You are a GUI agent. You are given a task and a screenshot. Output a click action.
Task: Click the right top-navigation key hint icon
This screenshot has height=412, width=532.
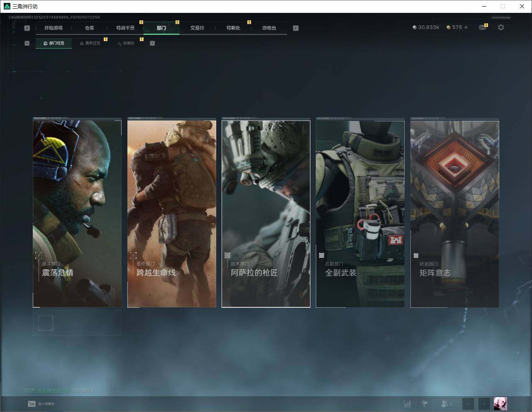pos(295,28)
